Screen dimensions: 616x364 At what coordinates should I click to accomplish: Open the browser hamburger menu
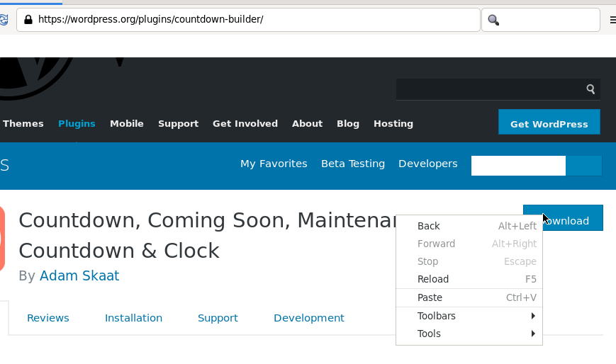tap(612, 20)
